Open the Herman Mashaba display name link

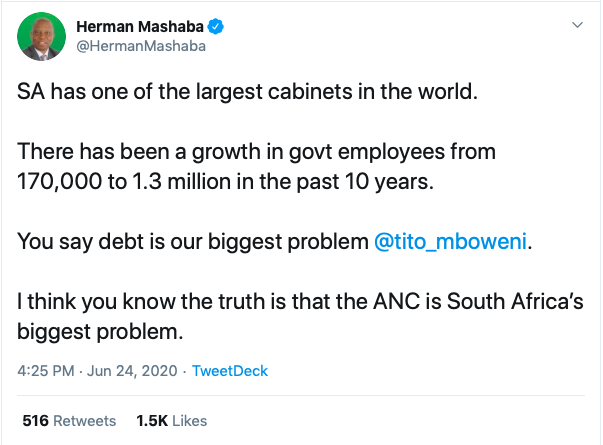point(140,27)
